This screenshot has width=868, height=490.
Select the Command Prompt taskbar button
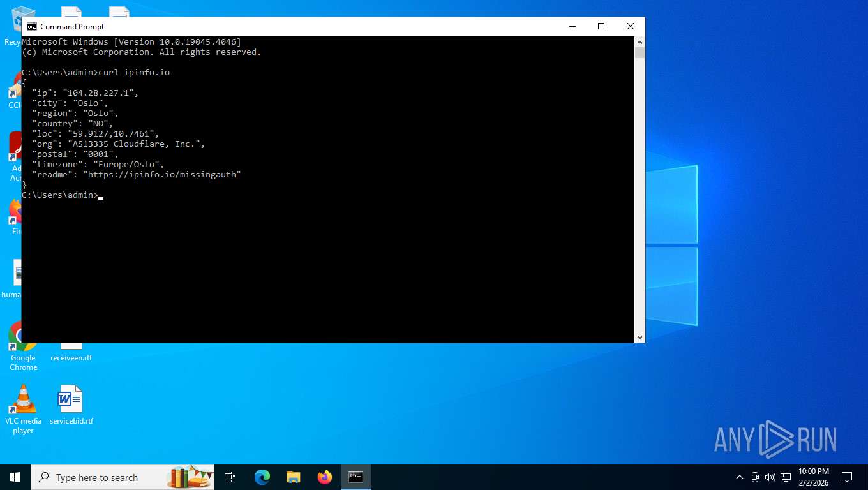(355, 477)
